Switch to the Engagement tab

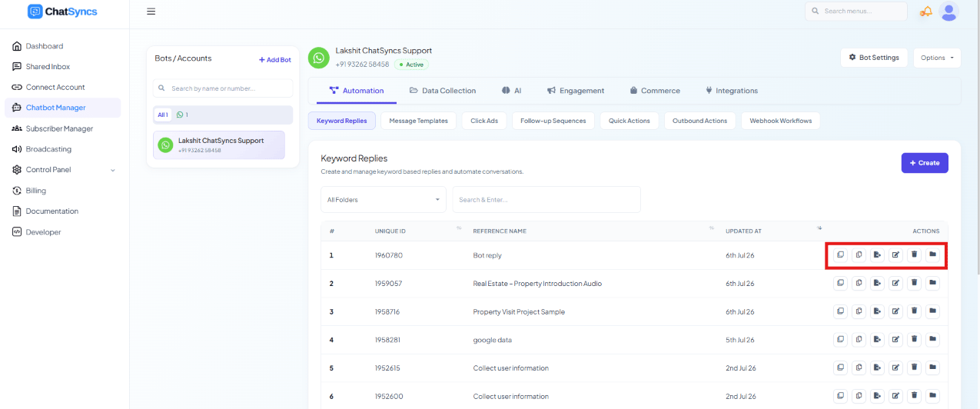click(576, 91)
